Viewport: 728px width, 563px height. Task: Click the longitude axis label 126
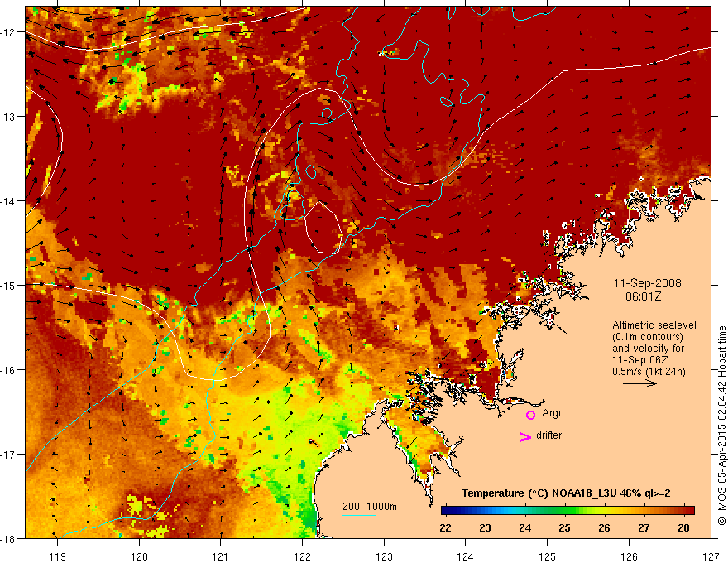(629, 556)
